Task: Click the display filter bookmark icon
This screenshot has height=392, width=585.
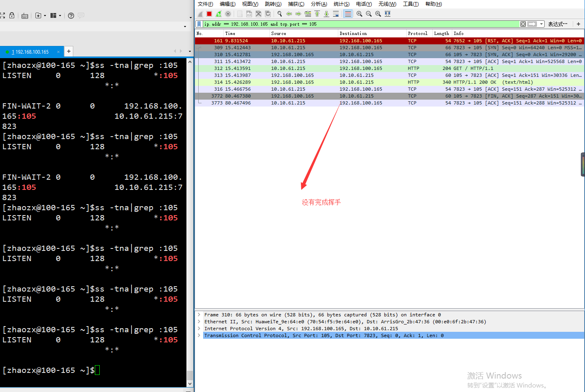Action: 199,24
